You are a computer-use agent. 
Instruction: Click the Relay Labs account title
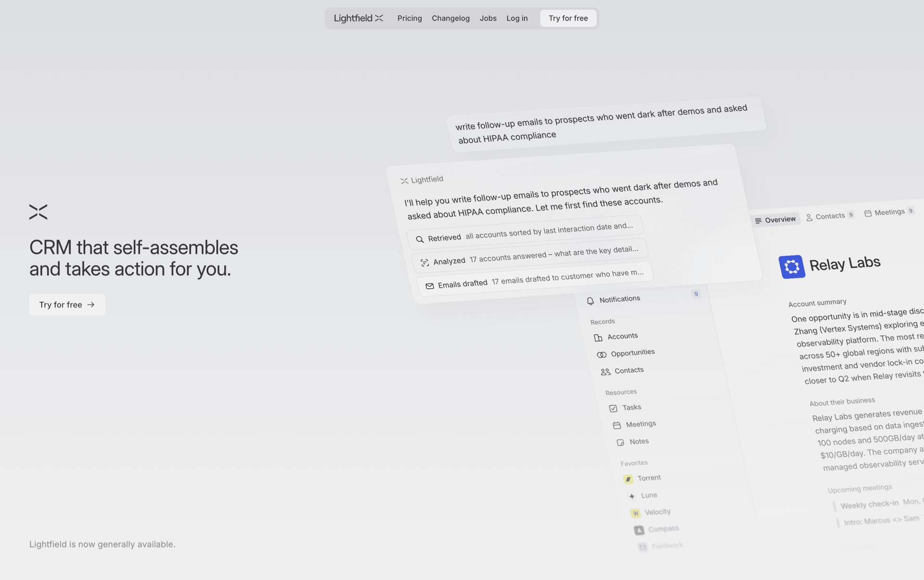845,264
